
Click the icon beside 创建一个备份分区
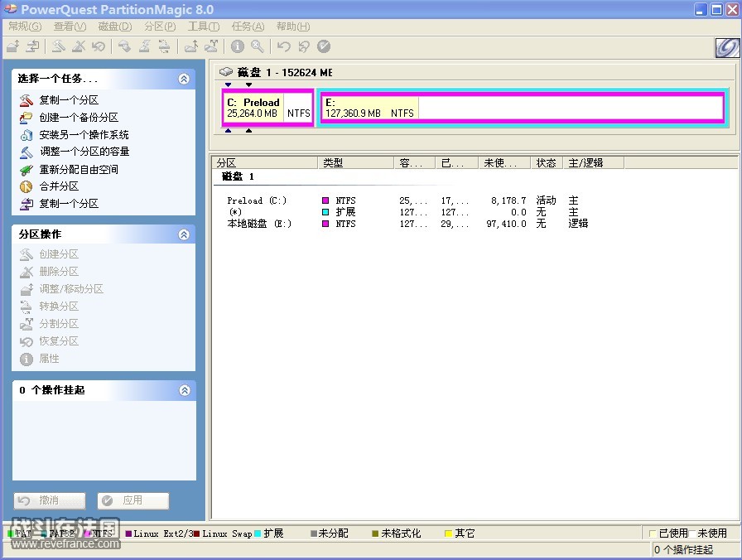tap(26, 118)
